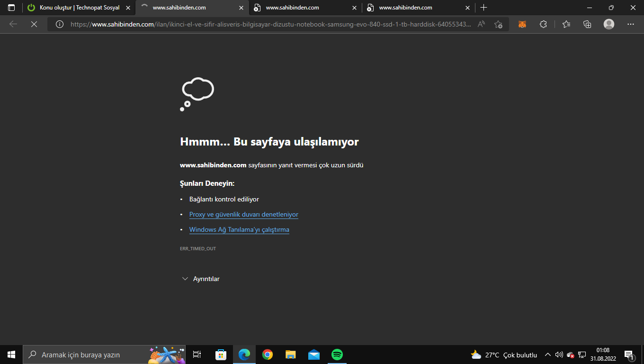Open the Collections panel

pos(587,24)
